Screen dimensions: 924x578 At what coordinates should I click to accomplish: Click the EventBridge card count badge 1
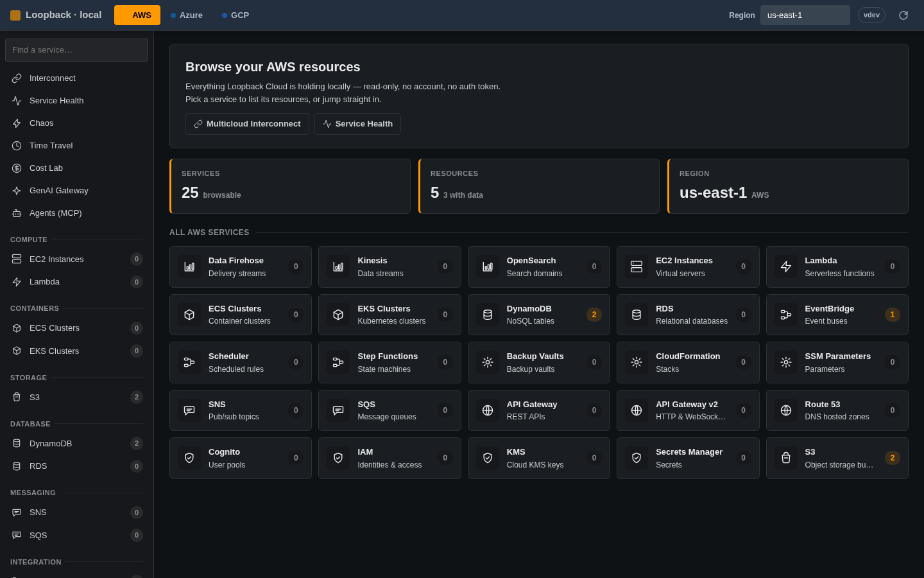(x=893, y=315)
